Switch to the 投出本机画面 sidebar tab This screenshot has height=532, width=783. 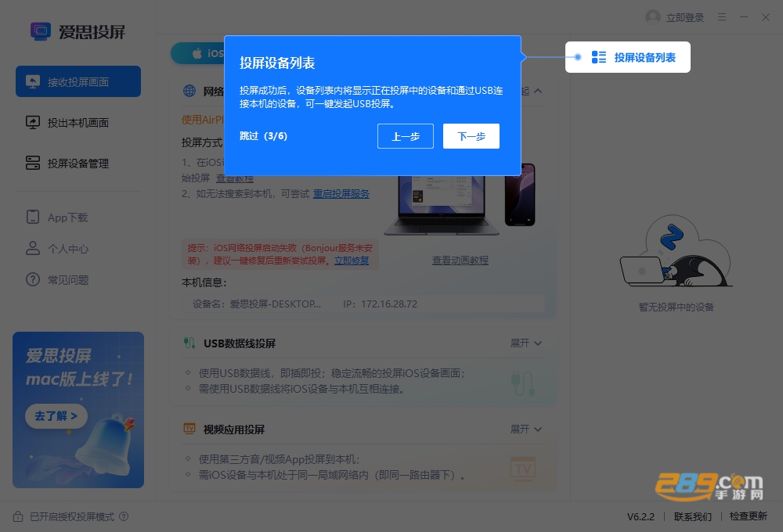click(78, 122)
